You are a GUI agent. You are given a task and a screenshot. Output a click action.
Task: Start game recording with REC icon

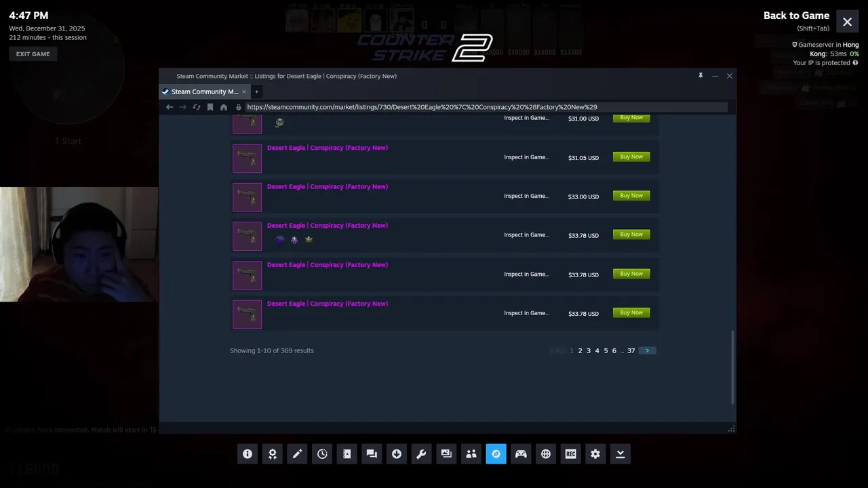[x=570, y=454]
